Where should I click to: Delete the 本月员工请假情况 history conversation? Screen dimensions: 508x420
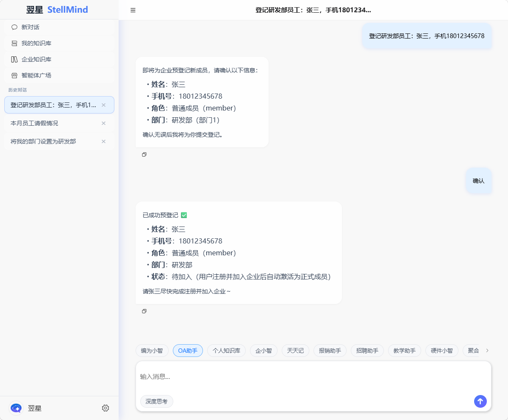coord(104,123)
